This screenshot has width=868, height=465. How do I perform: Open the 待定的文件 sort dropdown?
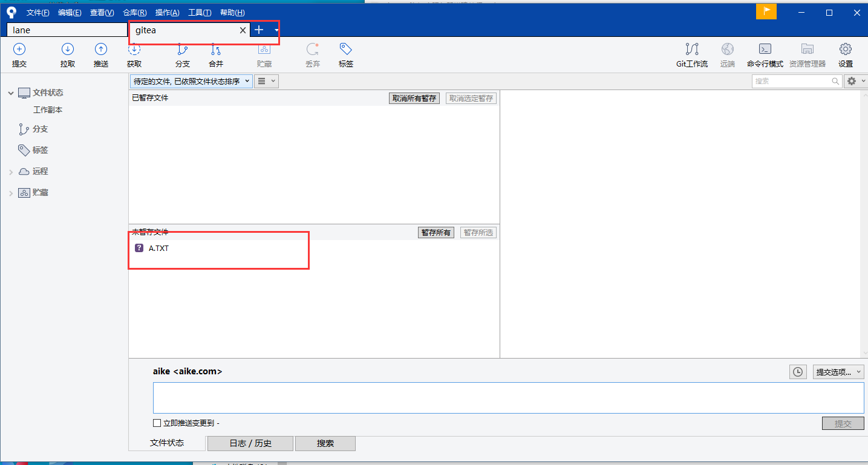(x=191, y=81)
